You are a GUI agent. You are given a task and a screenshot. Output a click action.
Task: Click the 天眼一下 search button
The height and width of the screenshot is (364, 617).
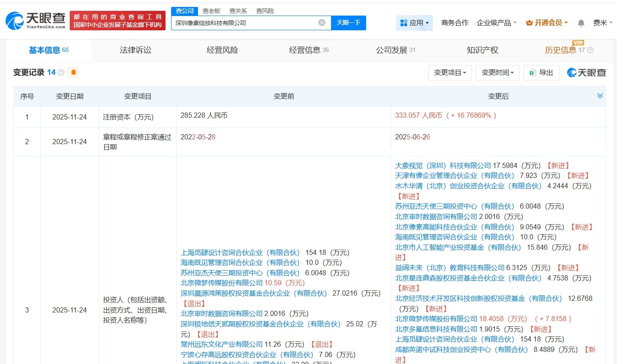point(349,23)
